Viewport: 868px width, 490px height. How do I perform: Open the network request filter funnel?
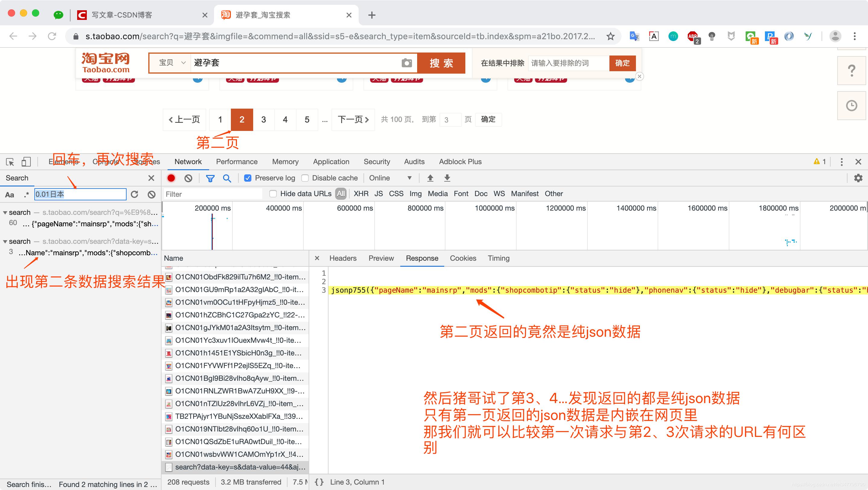coord(210,178)
